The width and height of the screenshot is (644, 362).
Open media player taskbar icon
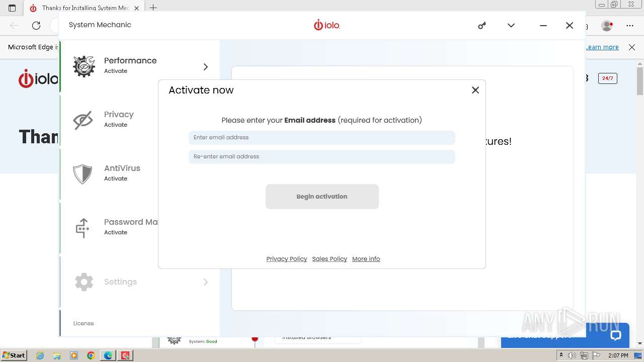tap(74, 355)
